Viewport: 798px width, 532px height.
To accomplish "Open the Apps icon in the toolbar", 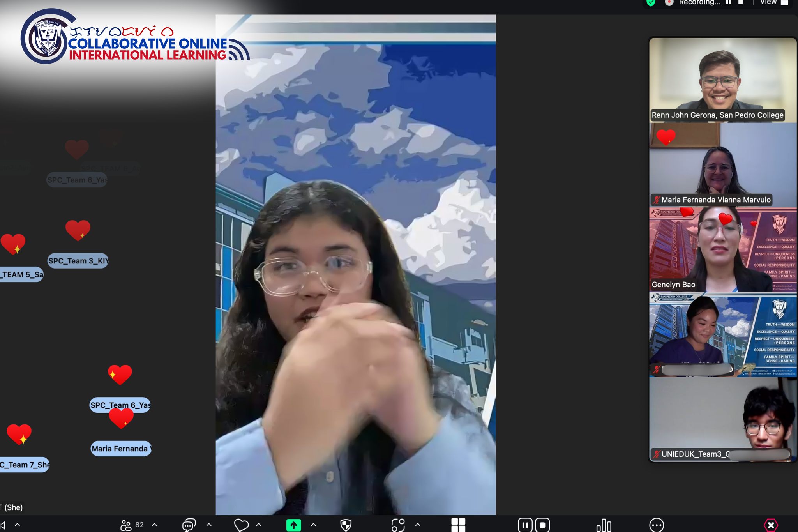I will 398,525.
